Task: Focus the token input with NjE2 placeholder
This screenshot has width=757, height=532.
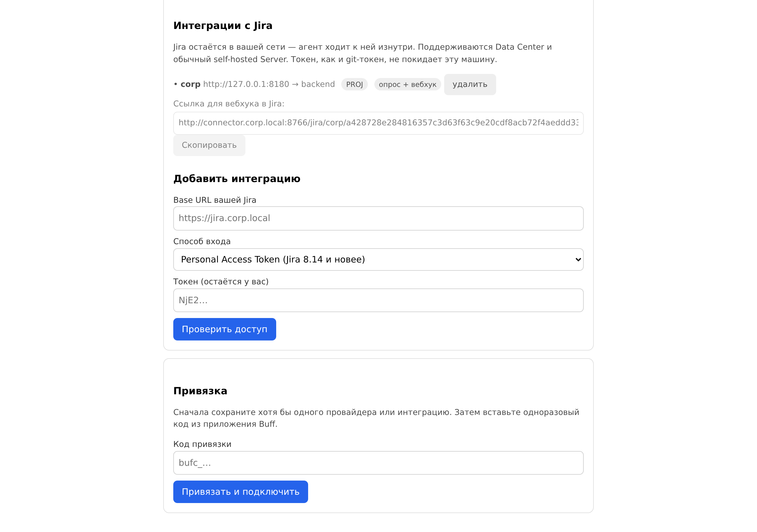Action: 378,300
